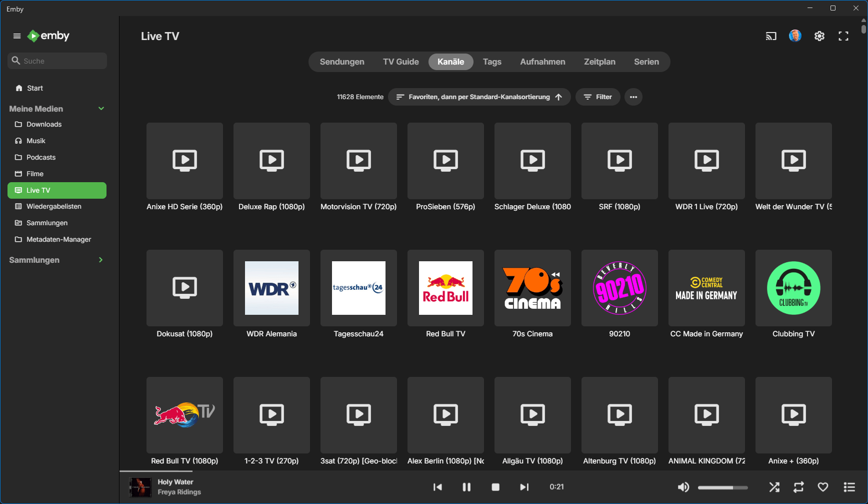Stop the current playback
This screenshot has width=868, height=504.
495,487
